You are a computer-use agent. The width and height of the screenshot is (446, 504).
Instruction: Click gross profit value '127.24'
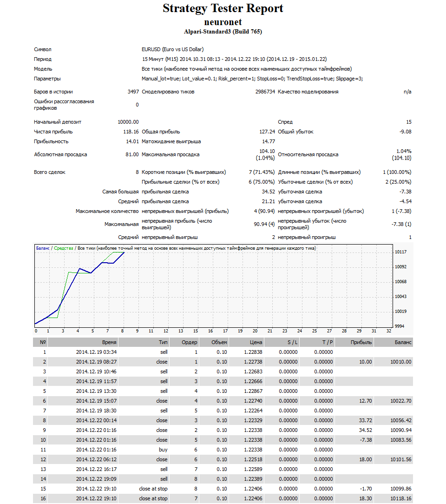click(x=267, y=132)
